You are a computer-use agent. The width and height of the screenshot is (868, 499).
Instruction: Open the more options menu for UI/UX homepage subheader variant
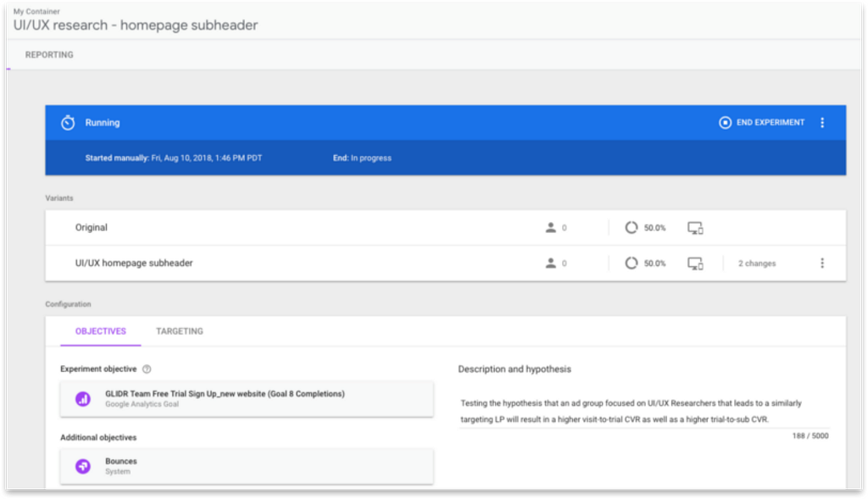coord(822,263)
